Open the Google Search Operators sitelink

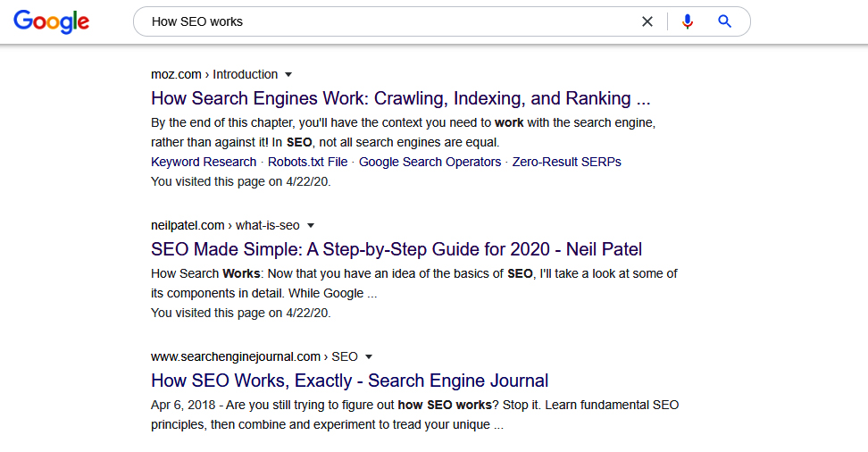point(430,162)
